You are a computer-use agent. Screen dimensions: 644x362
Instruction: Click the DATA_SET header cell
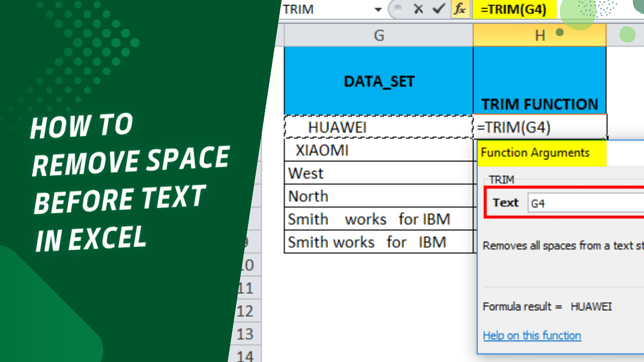[378, 80]
